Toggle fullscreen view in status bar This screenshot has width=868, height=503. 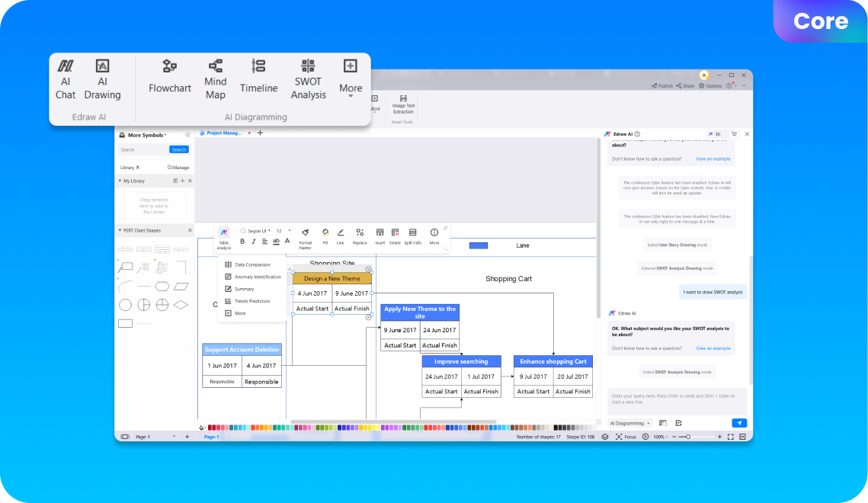pos(731,437)
